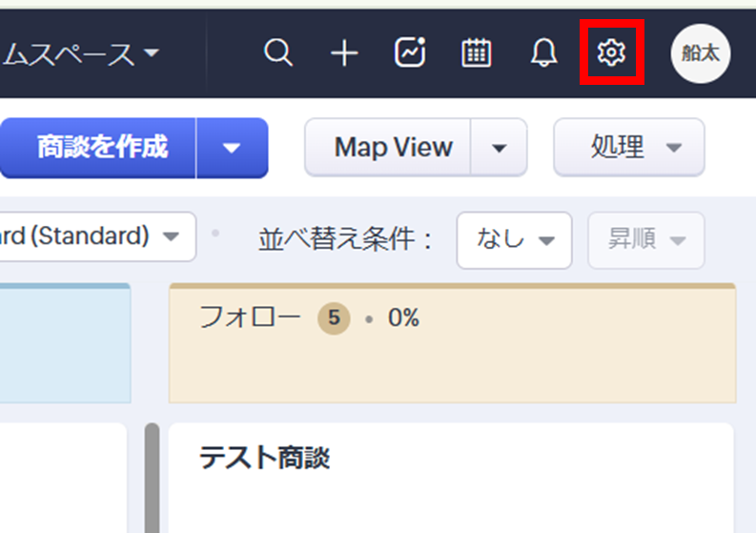756x533 pixels.
Task: Show notifications via the bell icon
Action: (x=543, y=53)
